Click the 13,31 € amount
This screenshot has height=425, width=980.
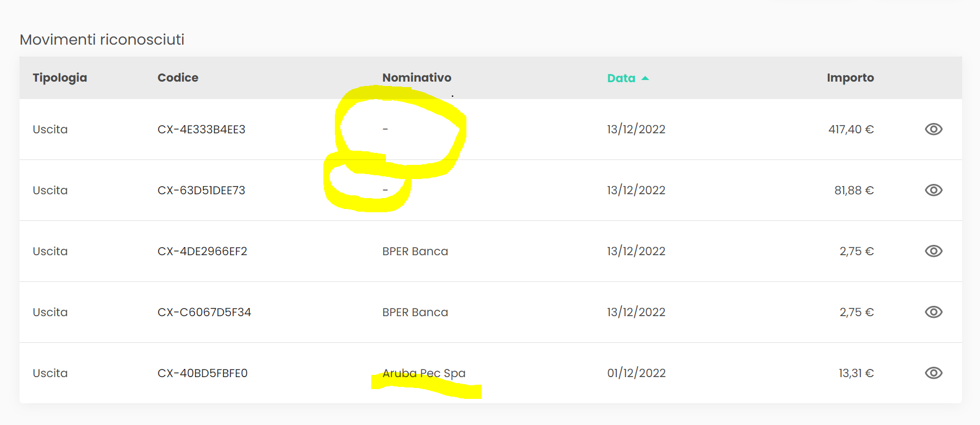pos(856,373)
